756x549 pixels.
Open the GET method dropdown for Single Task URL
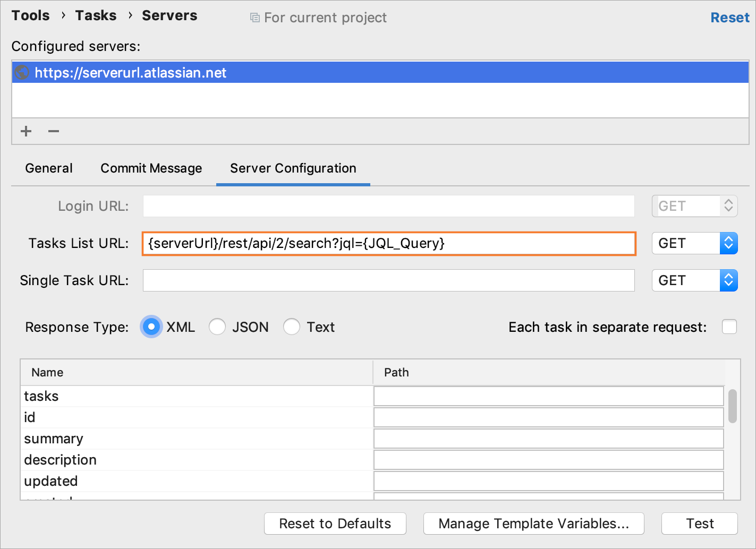[729, 280]
